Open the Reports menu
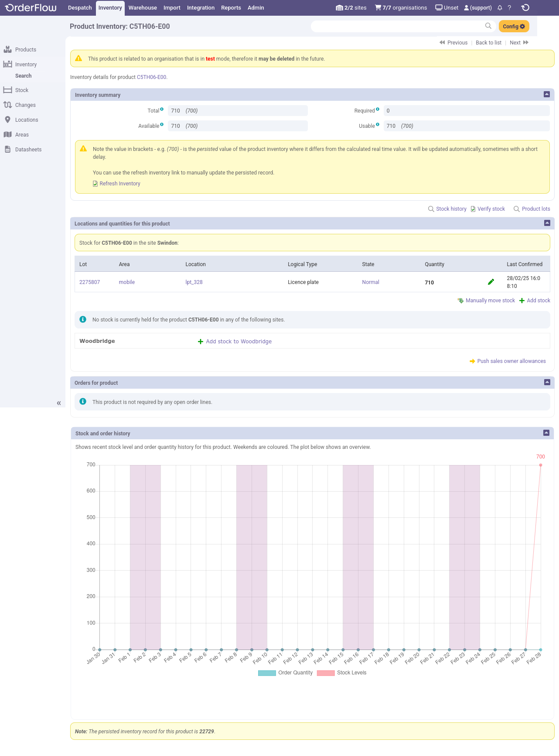The image size is (559, 756). 231,8
